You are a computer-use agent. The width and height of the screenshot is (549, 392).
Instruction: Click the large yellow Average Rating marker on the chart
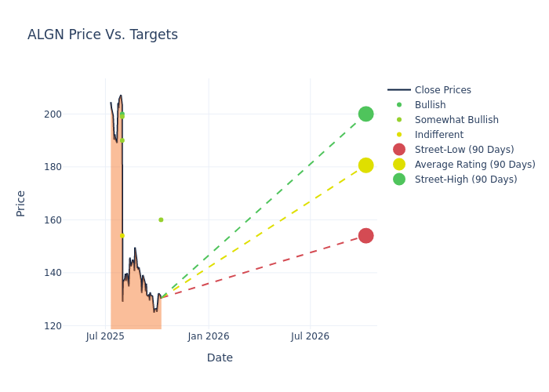[365, 165]
